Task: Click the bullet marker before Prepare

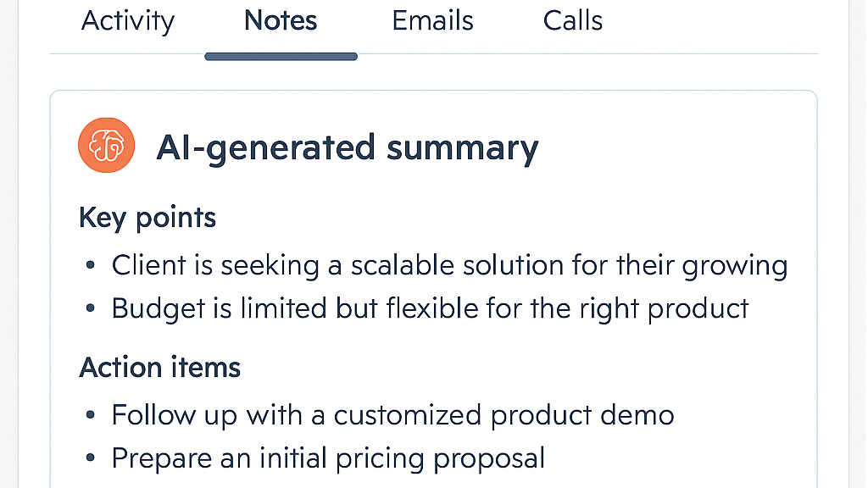Action: [x=90, y=457]
